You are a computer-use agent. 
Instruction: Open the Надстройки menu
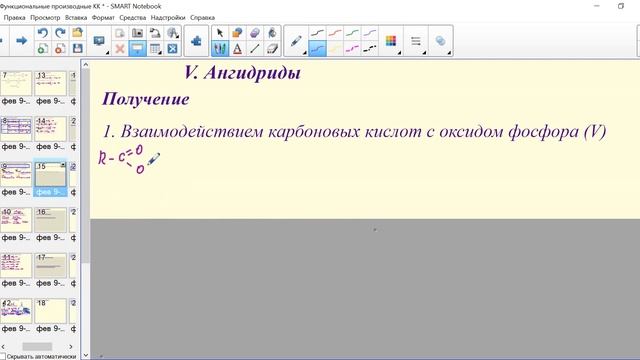[168, 18]
